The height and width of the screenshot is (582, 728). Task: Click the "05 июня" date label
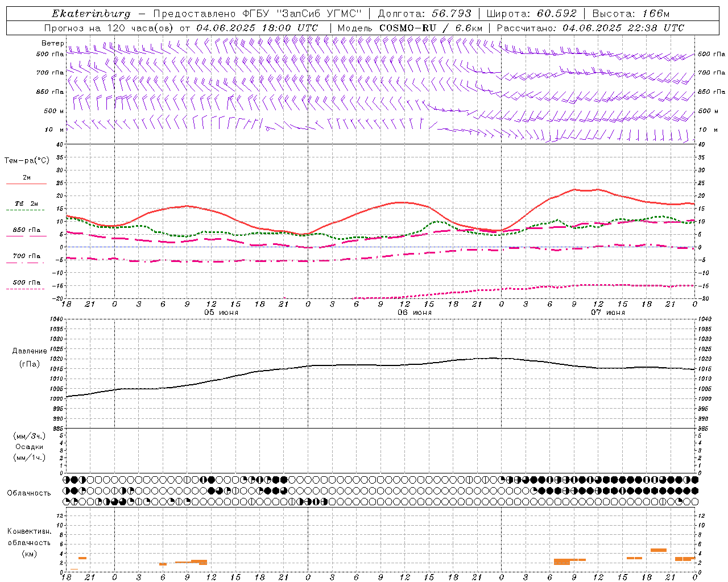[x=221, y=313]
